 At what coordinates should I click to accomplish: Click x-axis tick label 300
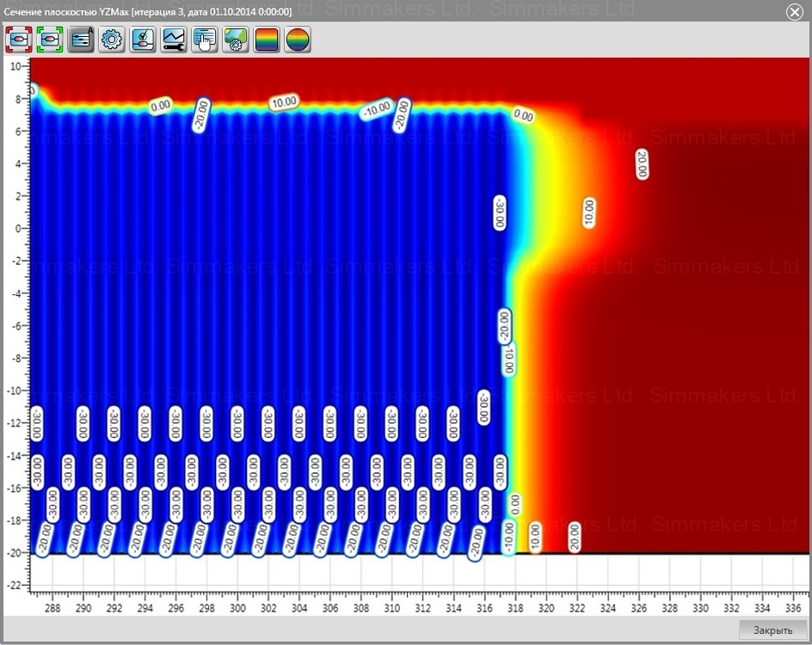click(x=237, y=608)
